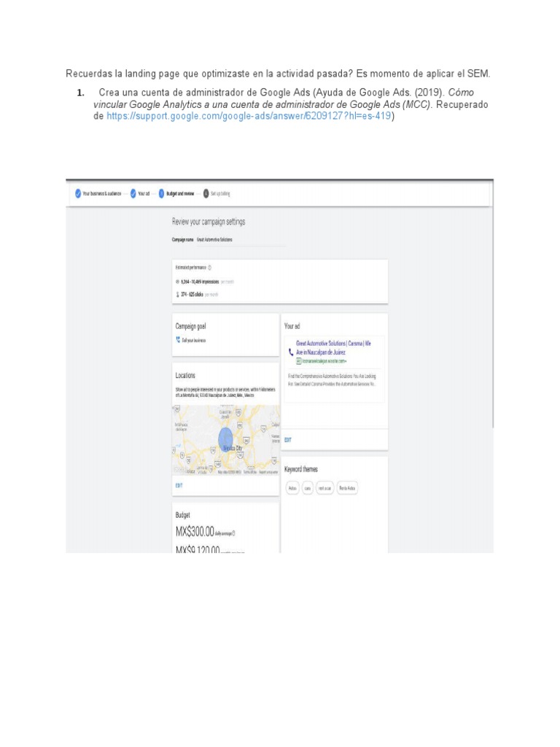
Task: Click the impressions per month estimate text
Action: (207, 282)
